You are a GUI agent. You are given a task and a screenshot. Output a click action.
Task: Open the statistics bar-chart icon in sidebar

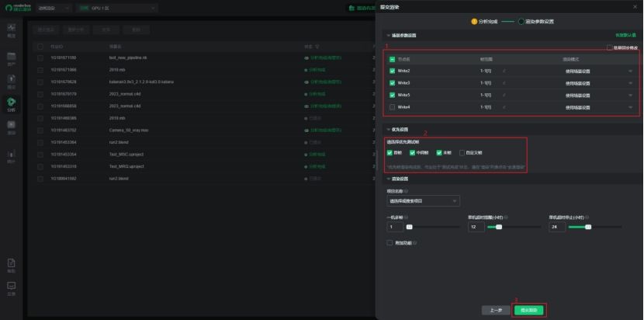coord(12,154)
